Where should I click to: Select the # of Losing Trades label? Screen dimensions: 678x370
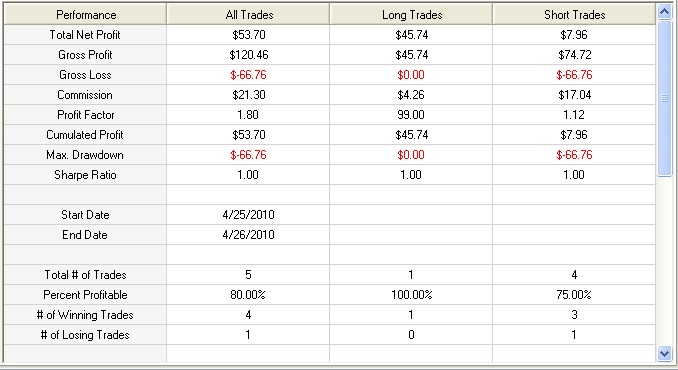pos(85,335)
